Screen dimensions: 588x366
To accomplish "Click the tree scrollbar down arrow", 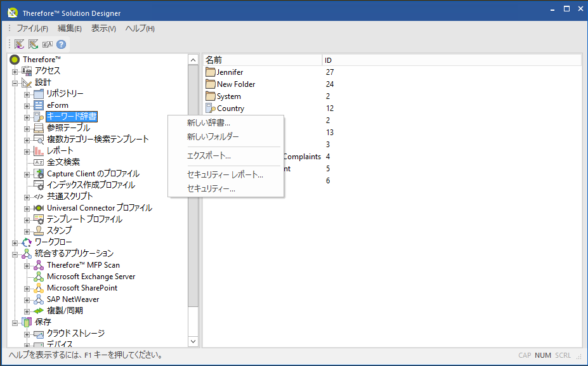I will pyautogui.click(x=193, y=341).
